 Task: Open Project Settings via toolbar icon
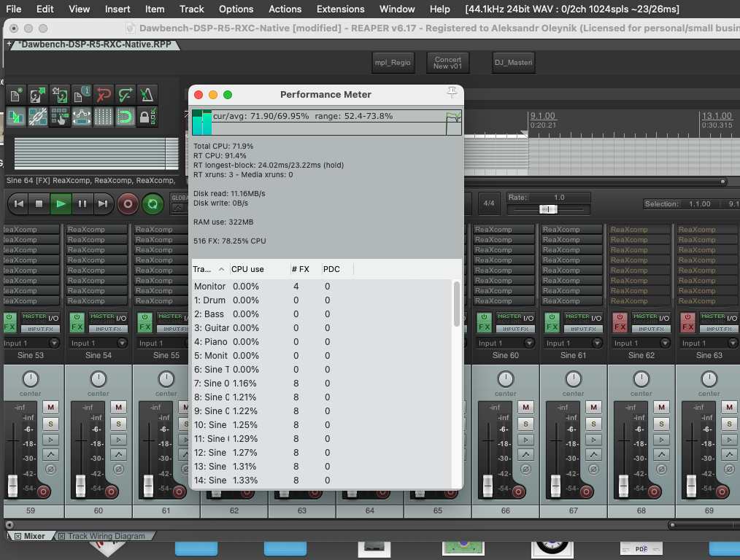tap(81, 96)
